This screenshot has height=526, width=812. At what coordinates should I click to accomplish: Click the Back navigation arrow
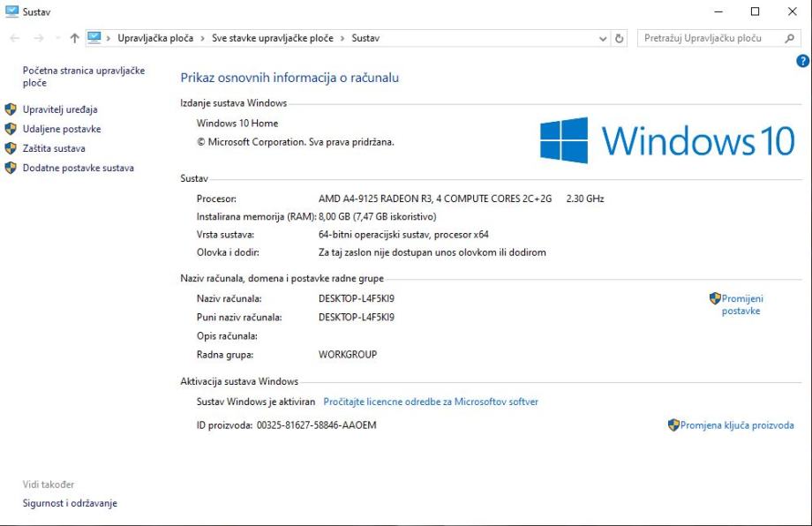(15, 38)
